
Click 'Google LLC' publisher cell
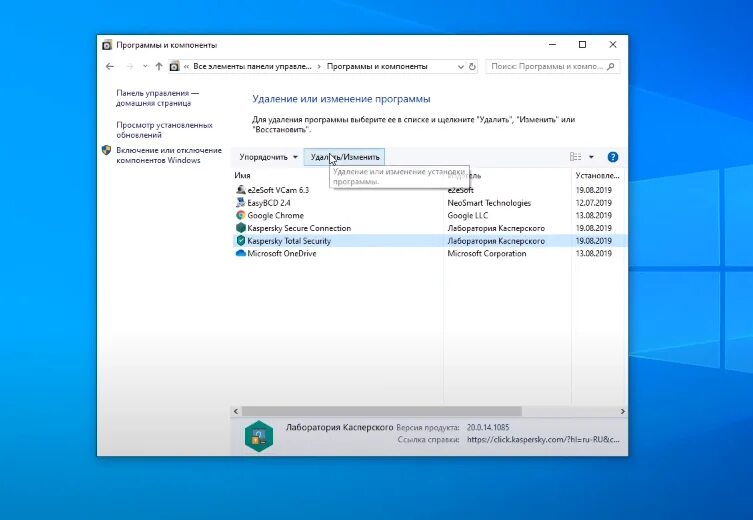467,216
